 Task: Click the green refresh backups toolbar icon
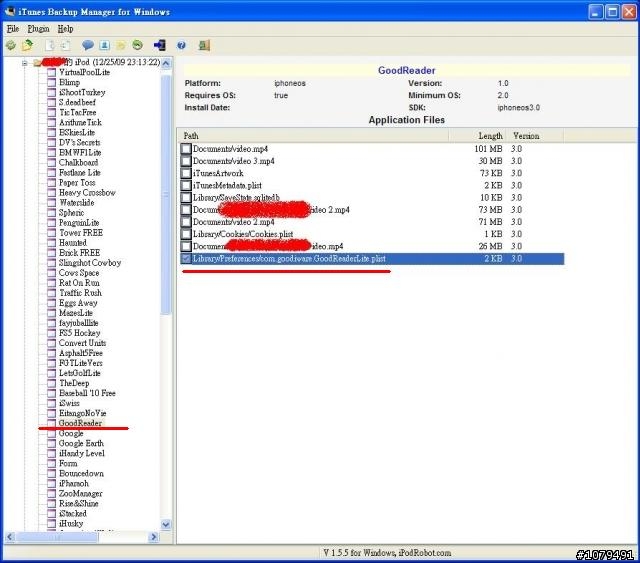(x=11, y=45)
